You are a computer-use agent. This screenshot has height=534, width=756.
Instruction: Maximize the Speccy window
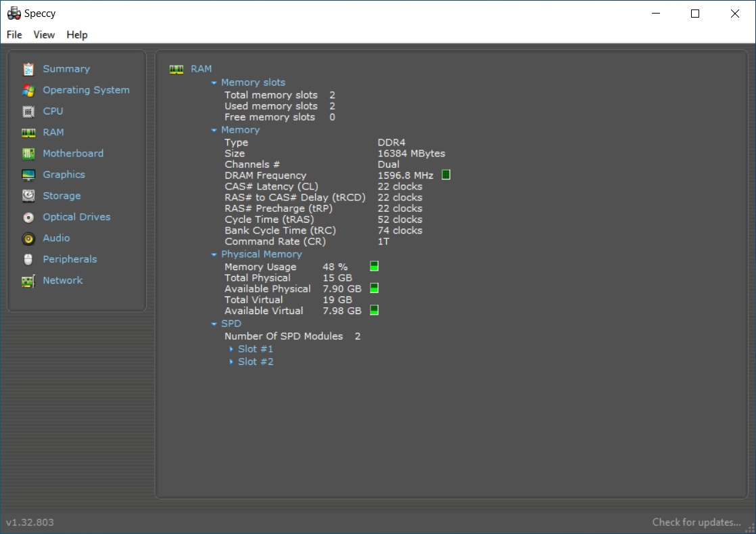coord(694,14)
